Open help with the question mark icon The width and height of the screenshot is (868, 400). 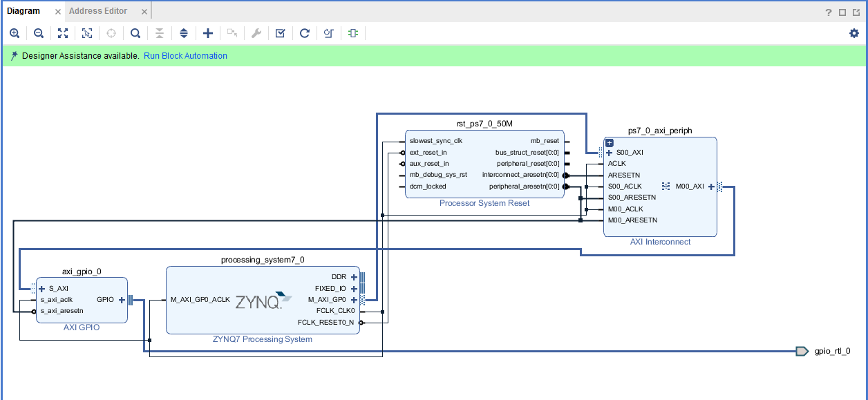point(829,12)
